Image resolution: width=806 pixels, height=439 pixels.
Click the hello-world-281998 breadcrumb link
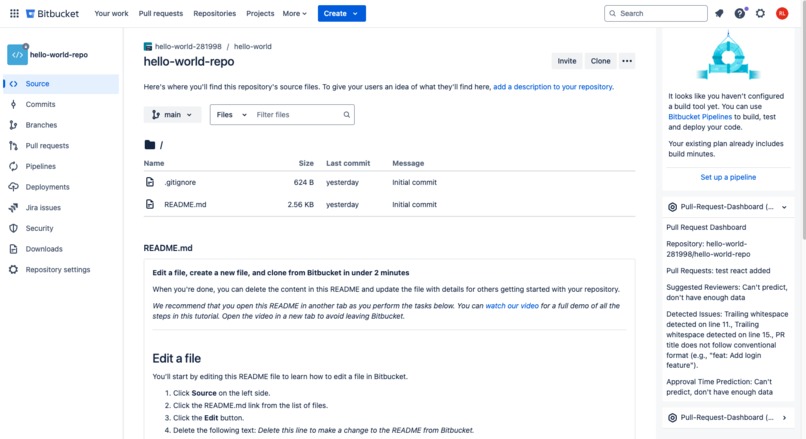(188, 46)
